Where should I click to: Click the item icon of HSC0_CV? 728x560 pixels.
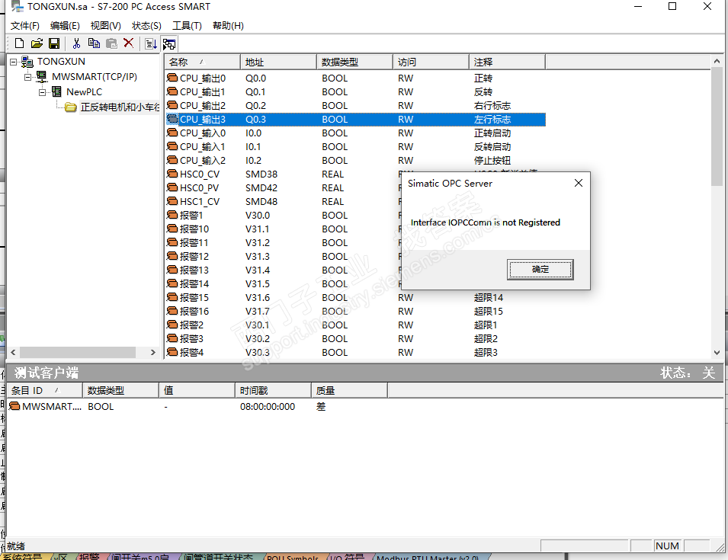pyautogui.click(x=172, y=174)
